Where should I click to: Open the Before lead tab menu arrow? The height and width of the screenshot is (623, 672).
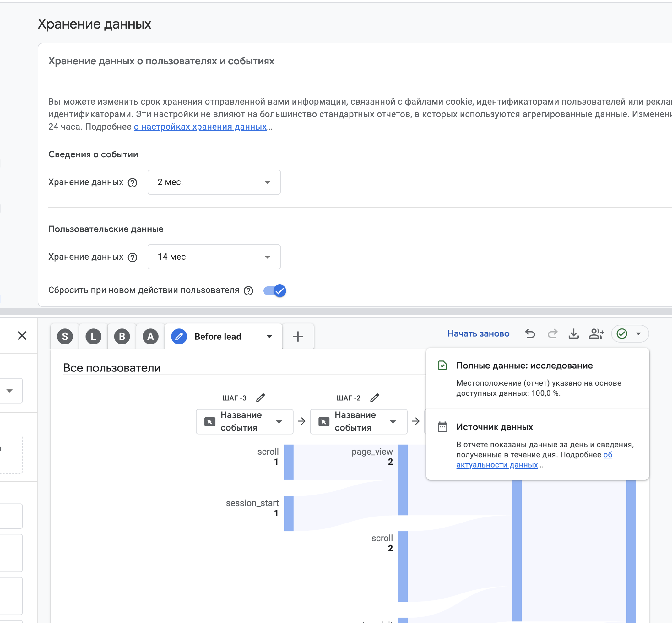[x=269, y=336]
